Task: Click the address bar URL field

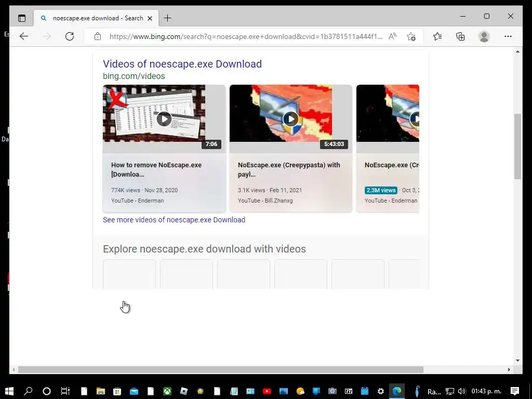Action: [246, 36]
